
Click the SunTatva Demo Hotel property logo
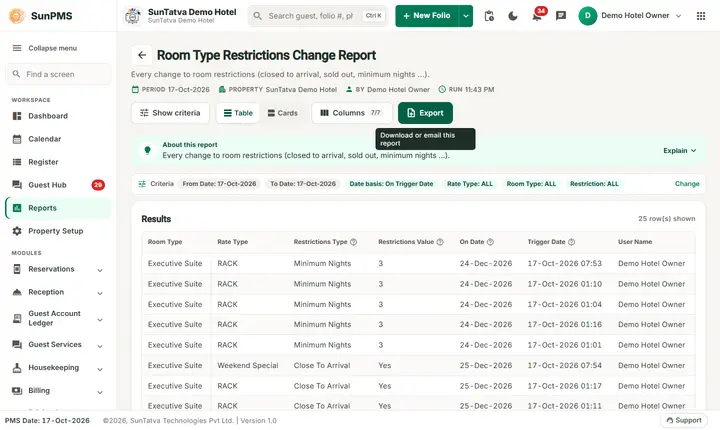(133, 16)
